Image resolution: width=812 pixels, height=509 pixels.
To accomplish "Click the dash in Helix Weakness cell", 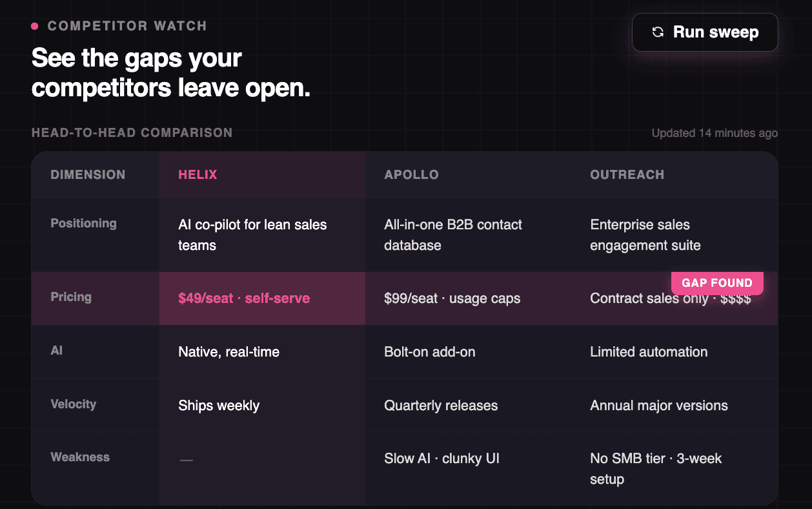I will [x=186, y=460].
